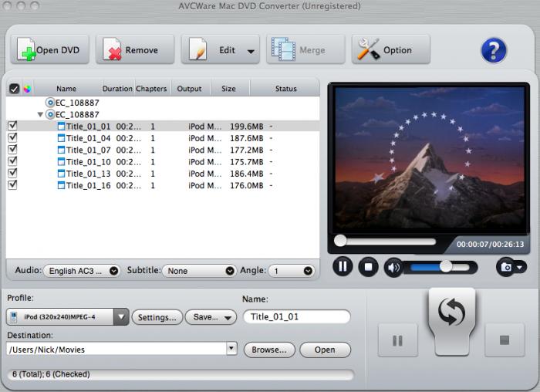Click the Remove toolbar button
540x392 pixels.
click(135, 49)
